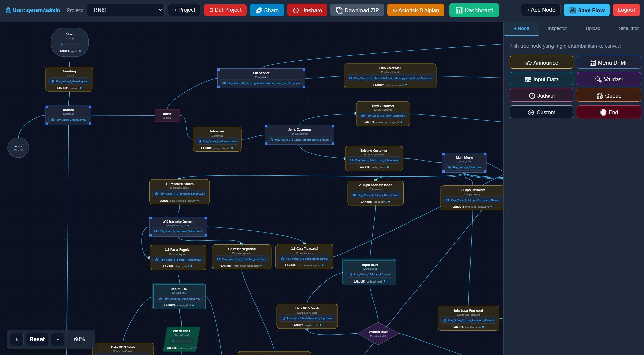Viewport: 644px width, 355px height.
Task: Click the Unshare button
Action: pyautogui.click(x=307, y=10)
